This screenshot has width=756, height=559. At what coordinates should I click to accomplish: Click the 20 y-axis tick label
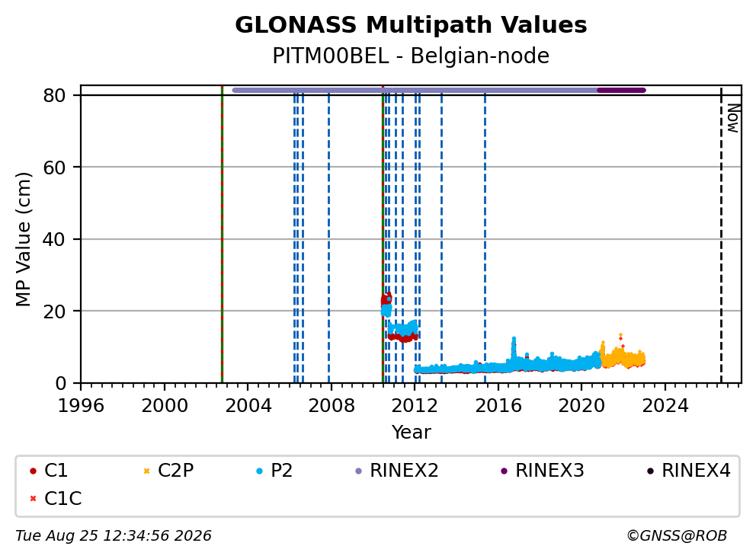click(x=54, y=311)
